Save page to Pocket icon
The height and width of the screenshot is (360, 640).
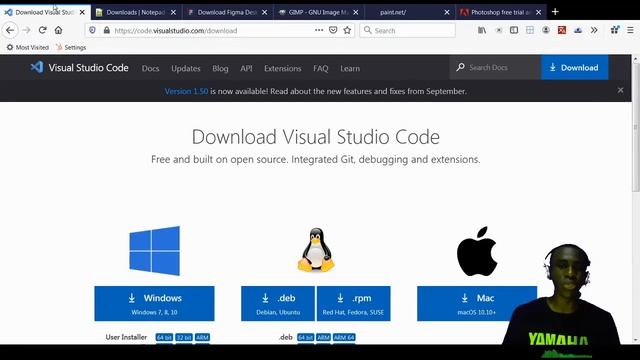333,30
